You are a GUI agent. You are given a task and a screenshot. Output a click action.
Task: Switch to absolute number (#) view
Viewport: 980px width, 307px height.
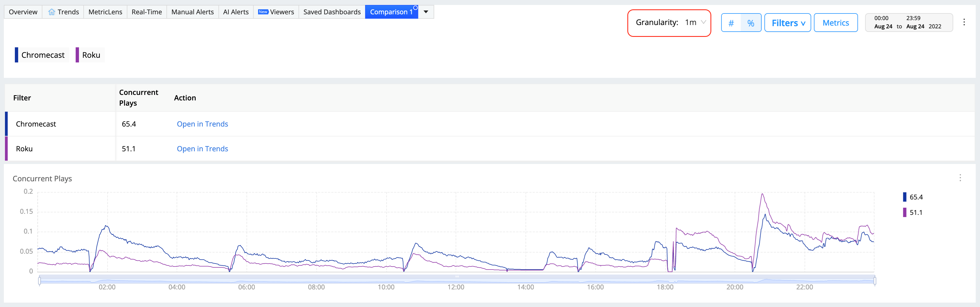pyautogui.click(x=731, y=23)
